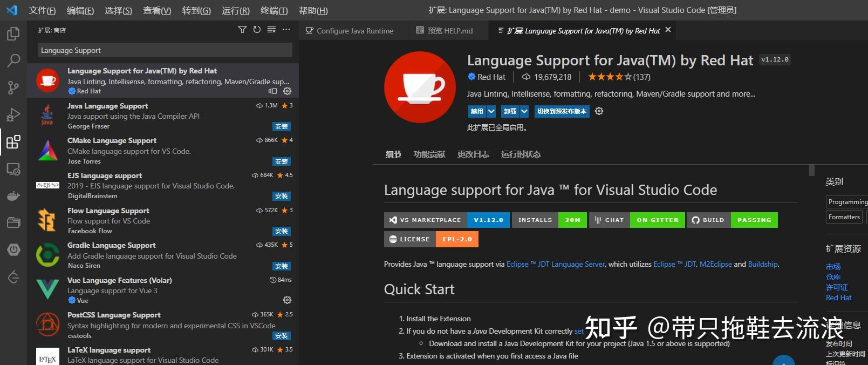Screen dimensions: 868x365
Task: Refresh the extensions list
Action: pyautogui.click(x=257, y=30)
